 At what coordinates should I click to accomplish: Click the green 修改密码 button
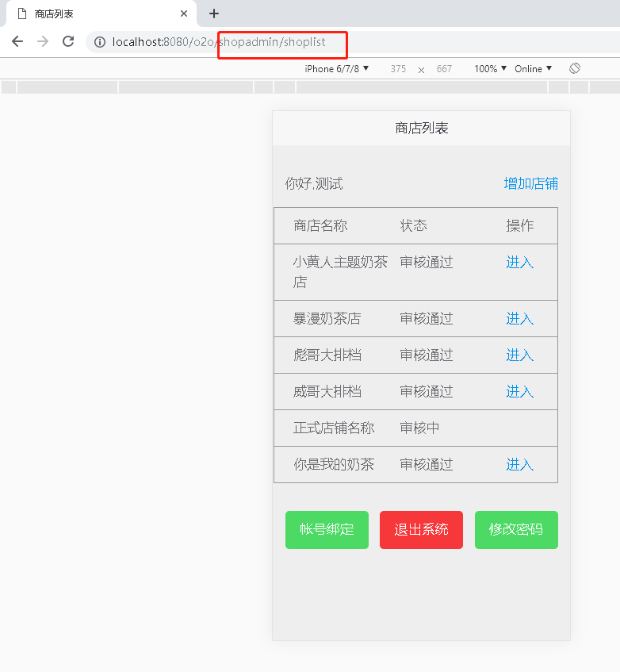516,530
